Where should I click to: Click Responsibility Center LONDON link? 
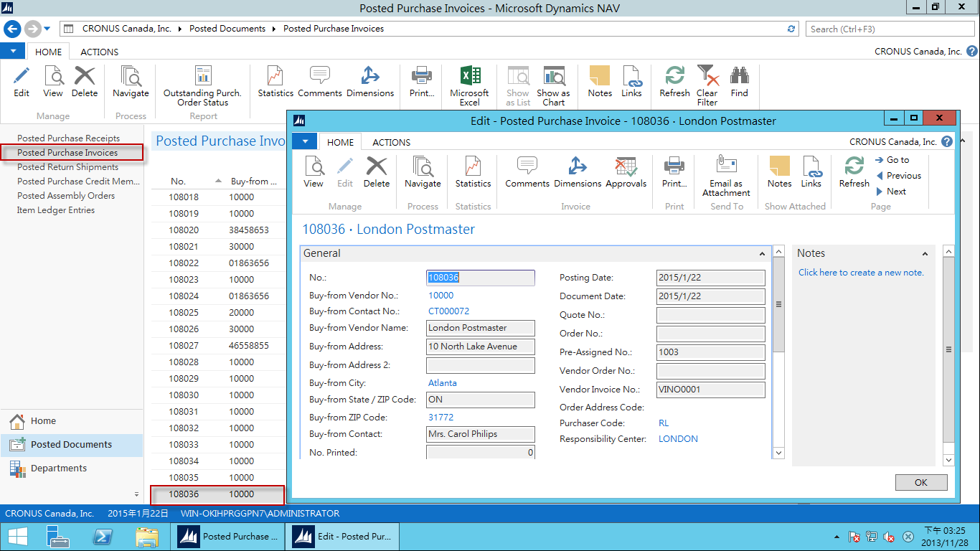(678, 439)
